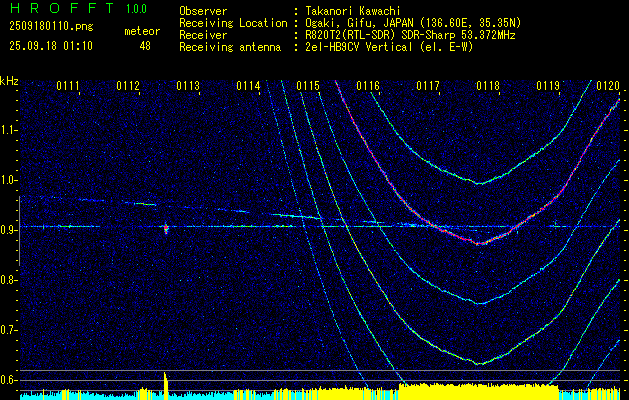
Task: Select the meteor count value 48
Action: point(145,46)
